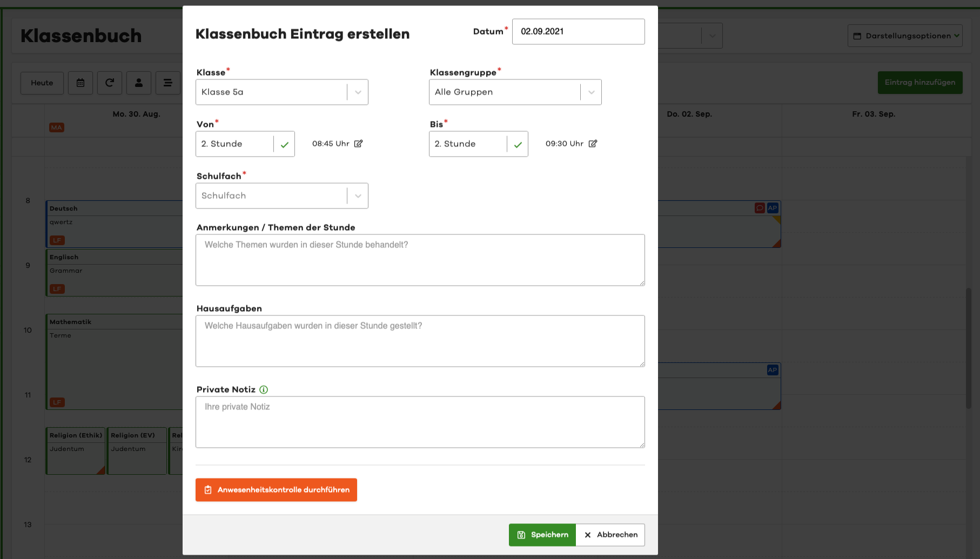This screenshot has width=980, height=559.
Task: Click the list view icon in toolbar
Action: click(x=168, y=83)
